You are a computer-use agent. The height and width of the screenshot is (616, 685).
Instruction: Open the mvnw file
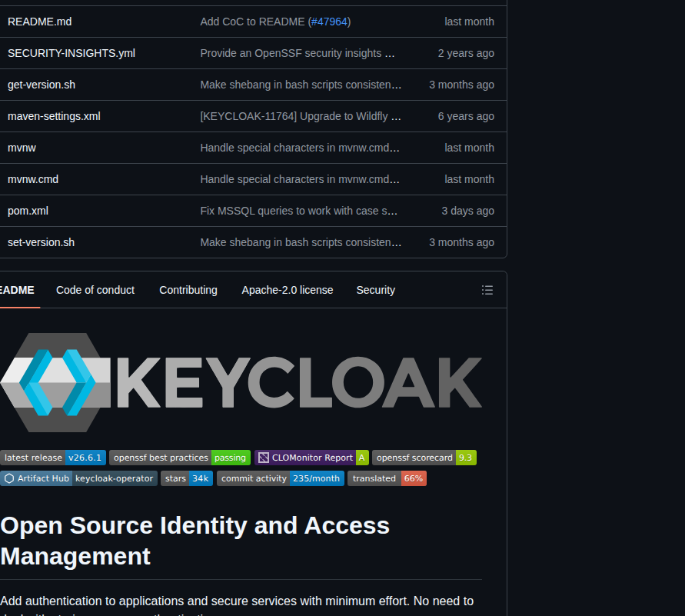22,148
